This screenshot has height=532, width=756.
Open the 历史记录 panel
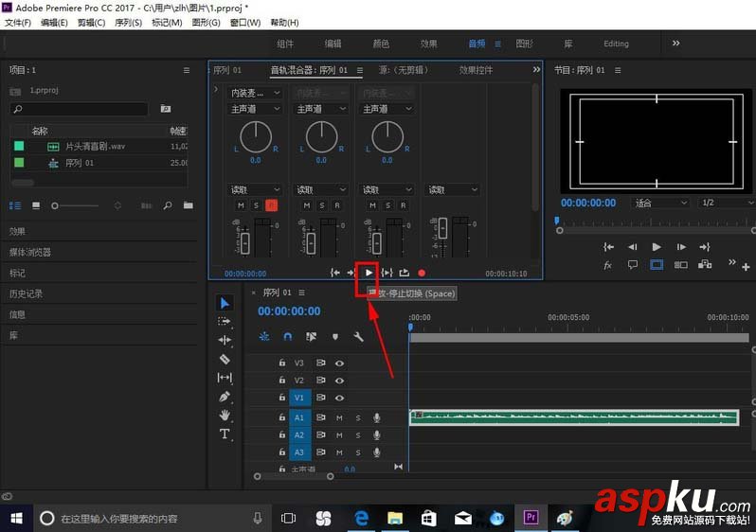point(26,293)
